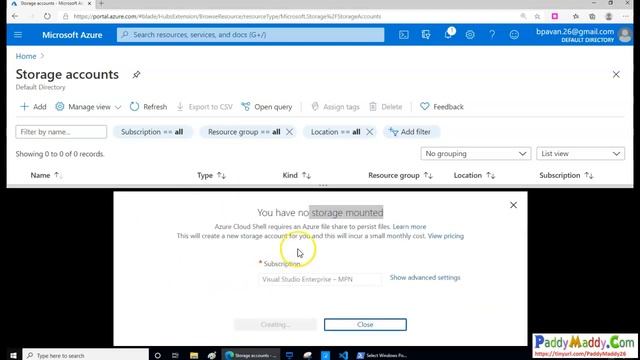Click Export to CSV
The width and height of the screenshot is (640, 360).
click(204, 107)
